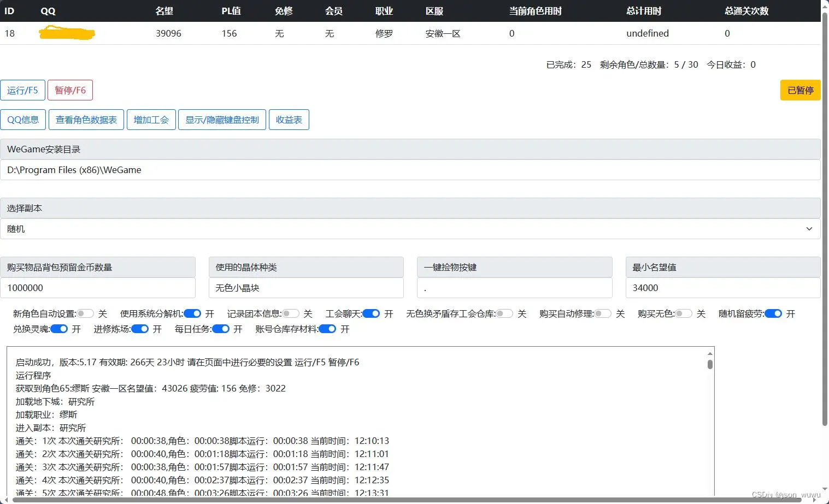Click the 增加工会 button
829x504 pixels.
pyautogui.click(x=151, y=120)
